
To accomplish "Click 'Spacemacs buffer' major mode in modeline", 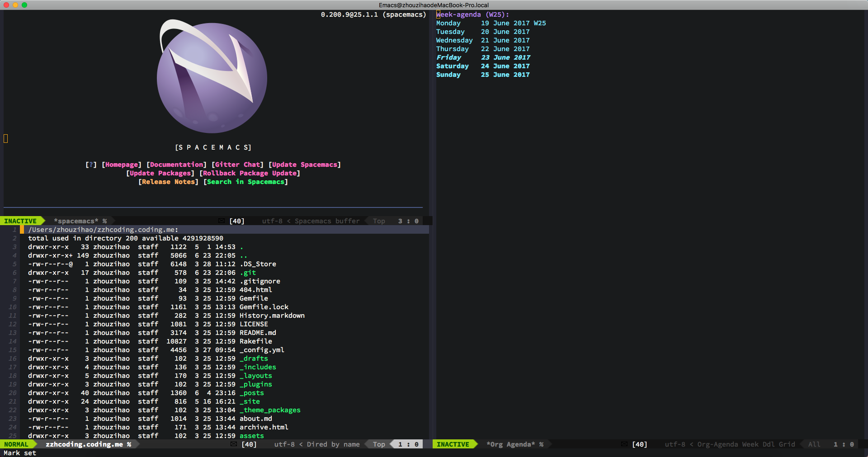I will click(x=327, y=221).
